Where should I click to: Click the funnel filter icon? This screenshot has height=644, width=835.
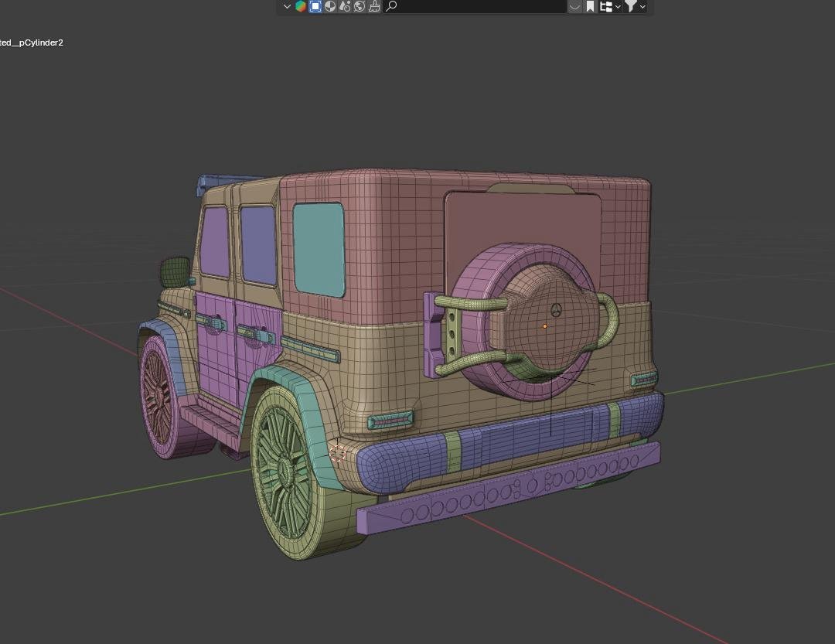point(631,6)
